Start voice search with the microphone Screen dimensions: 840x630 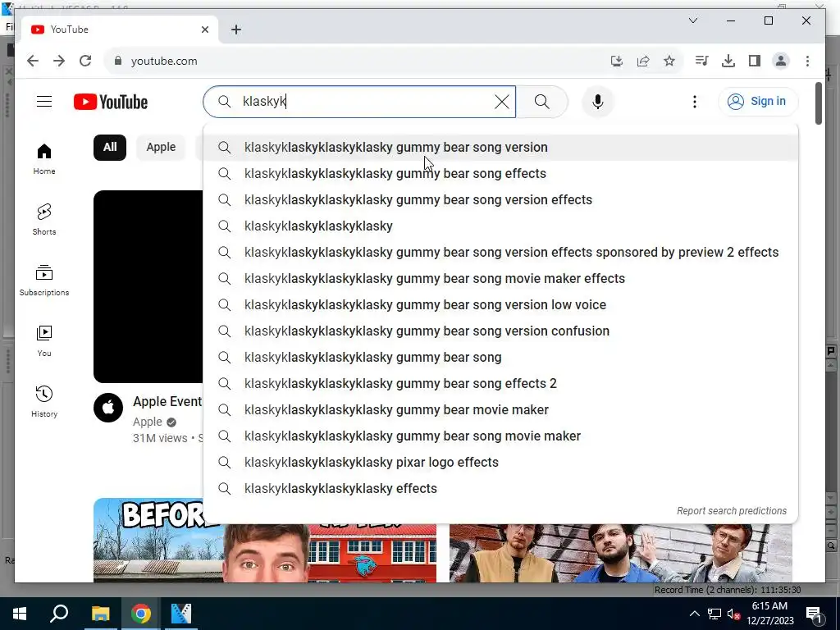tap(598, 102)
